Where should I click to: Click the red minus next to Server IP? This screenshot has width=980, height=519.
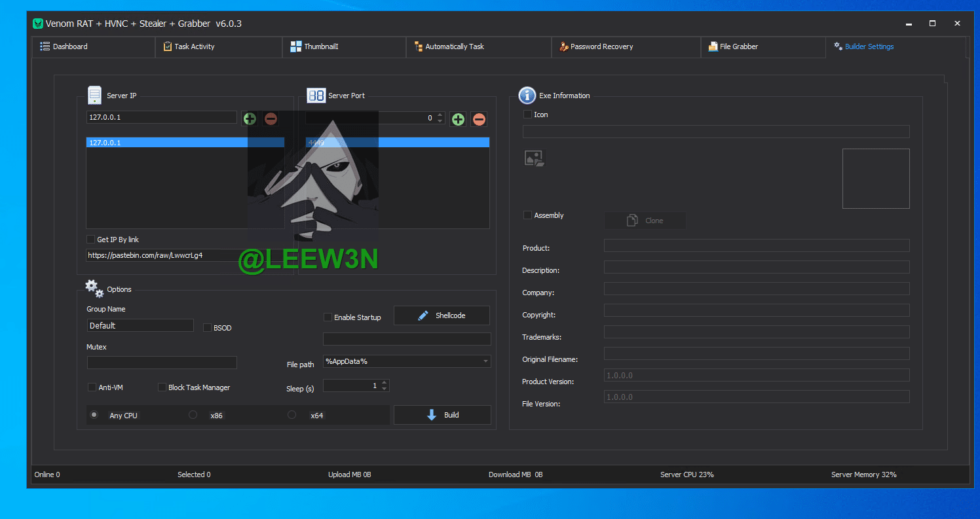[x=271, y=118]
